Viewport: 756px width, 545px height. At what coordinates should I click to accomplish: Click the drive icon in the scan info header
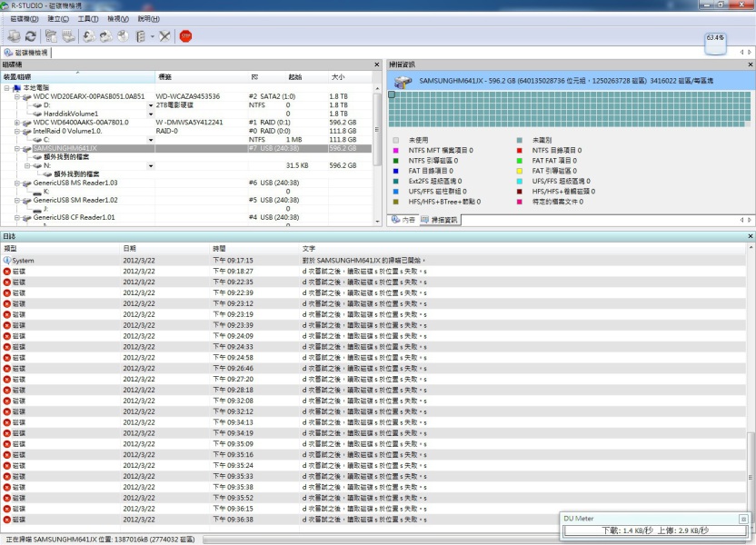(403, 82)
